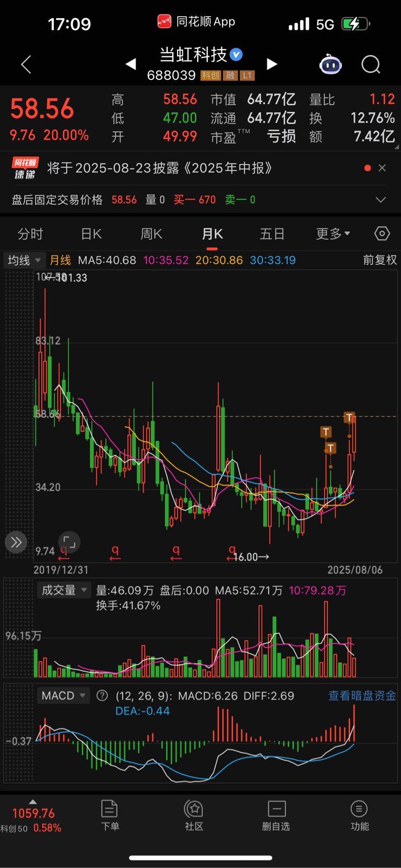Tap the 16.00 low price annotation
Screen dimensions: 401x868
coord(251,557)
